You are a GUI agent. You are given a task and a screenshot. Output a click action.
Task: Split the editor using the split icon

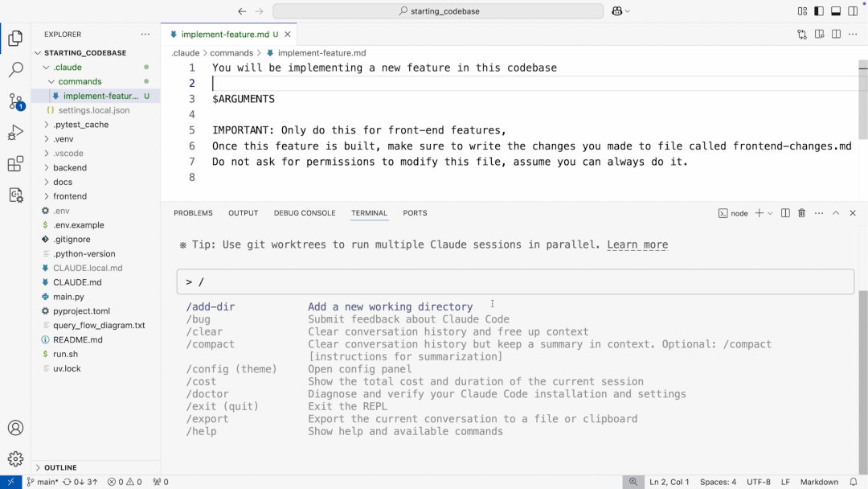pyautogui.click(x=835, y=34)
